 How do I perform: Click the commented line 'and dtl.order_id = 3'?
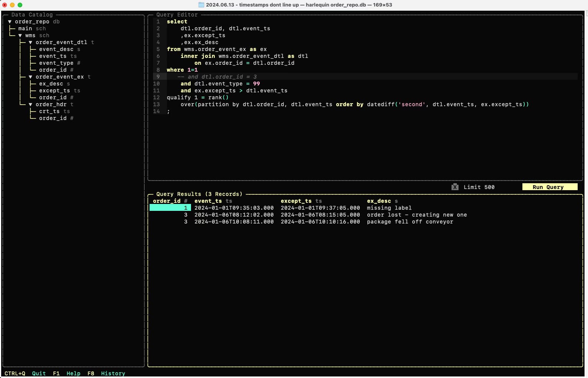[217, 77]
